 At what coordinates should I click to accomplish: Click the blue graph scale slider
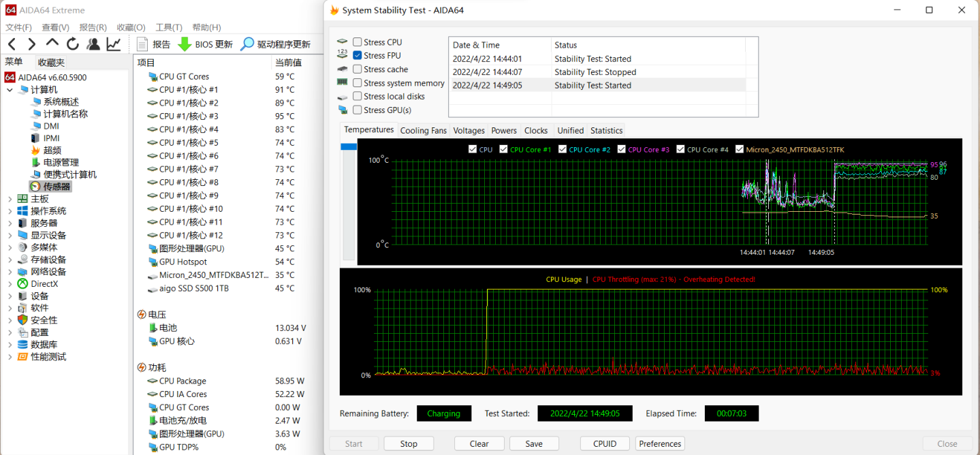click(x=349, y=146)
